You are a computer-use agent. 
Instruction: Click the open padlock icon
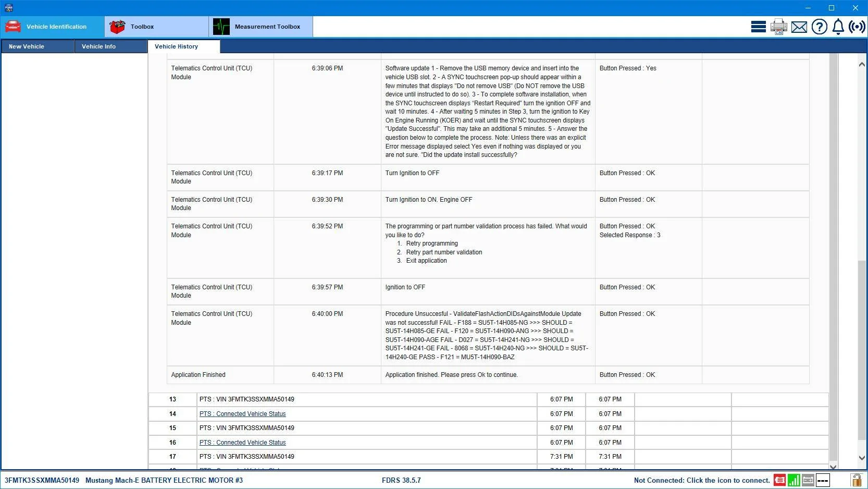coord(855,480)
